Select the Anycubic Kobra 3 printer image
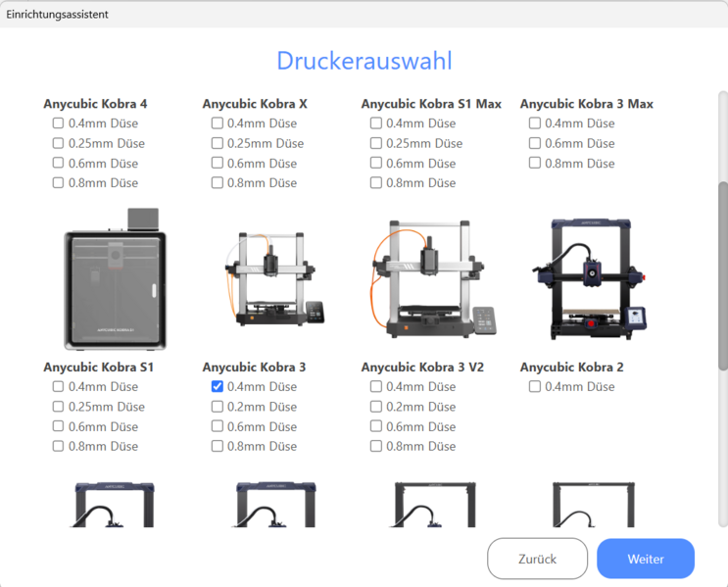 click(274, 278)
